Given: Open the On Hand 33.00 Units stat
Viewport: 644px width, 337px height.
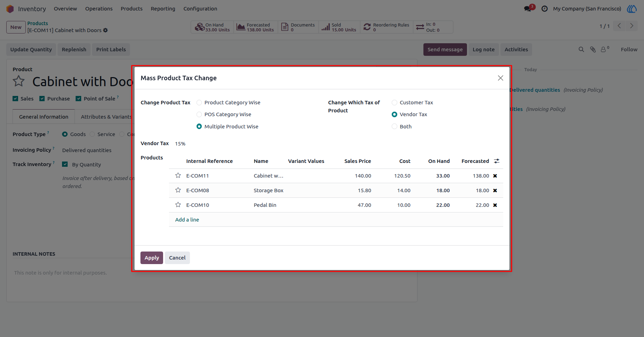Looking at the screenshot, I should pyautogui.click(x=212, y=27).
